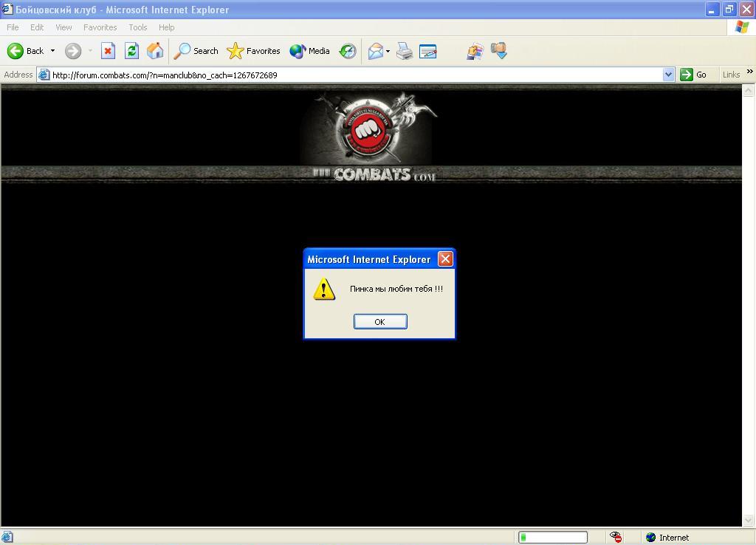Screen dimensions: 756x545
Task: Click the Messenger icon in toolbar
Action: (475, 51)
